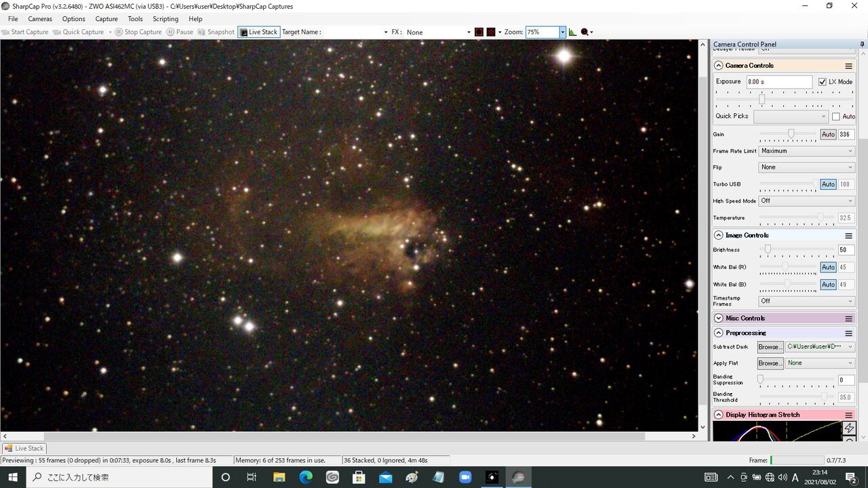868x488 pixels.
Task: Click the circle reticule overlay icon
Action: click(x=479, y=32)
